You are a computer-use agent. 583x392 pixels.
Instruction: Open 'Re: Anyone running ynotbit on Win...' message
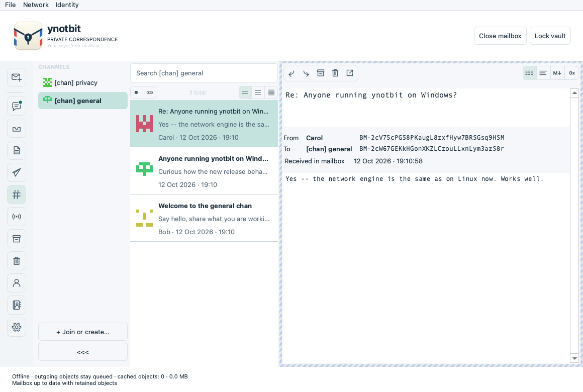204,124
